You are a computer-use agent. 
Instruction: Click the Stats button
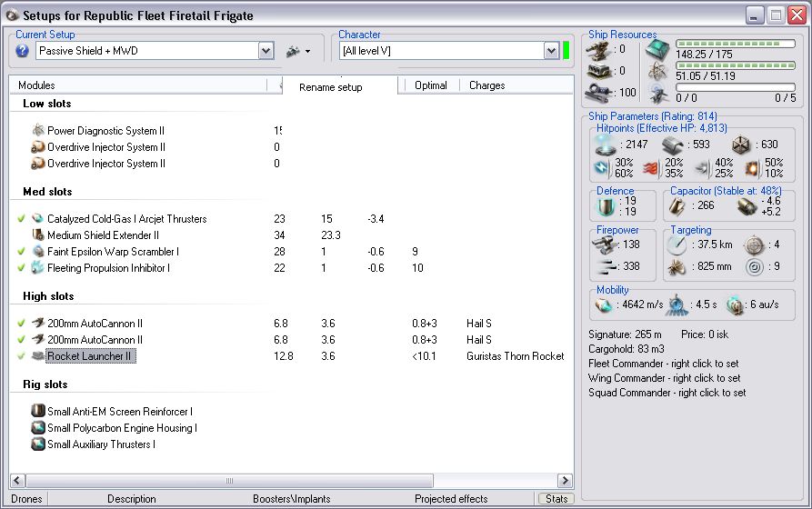pos(556,499)
